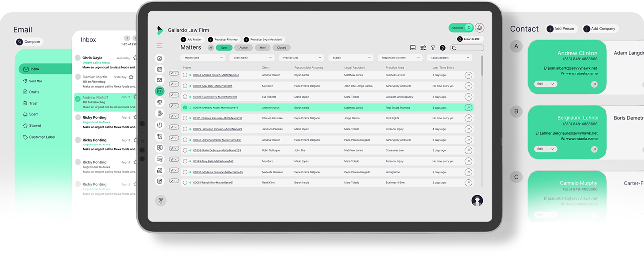Open arrow for matter 00233-Rollin DuBuque

(468, 150)
